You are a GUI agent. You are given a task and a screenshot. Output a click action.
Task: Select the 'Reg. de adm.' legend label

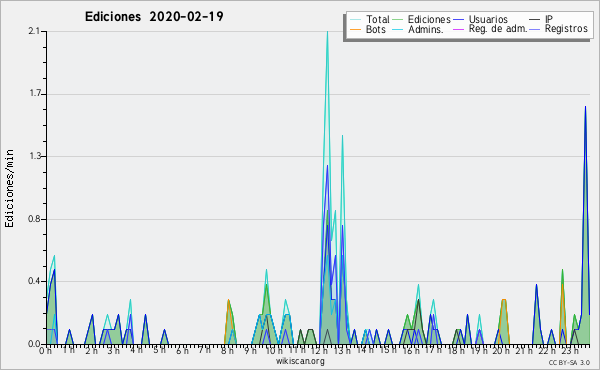(498, 29)
